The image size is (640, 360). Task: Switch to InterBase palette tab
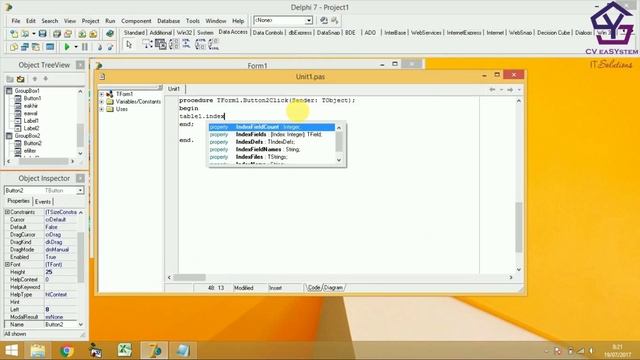[395, 33]
